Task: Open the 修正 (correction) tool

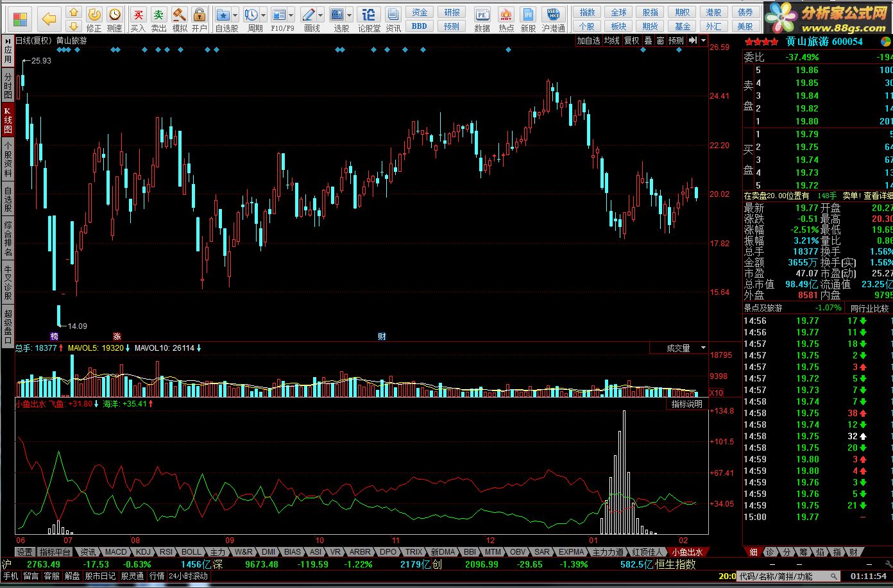Action: pos(94,19)
